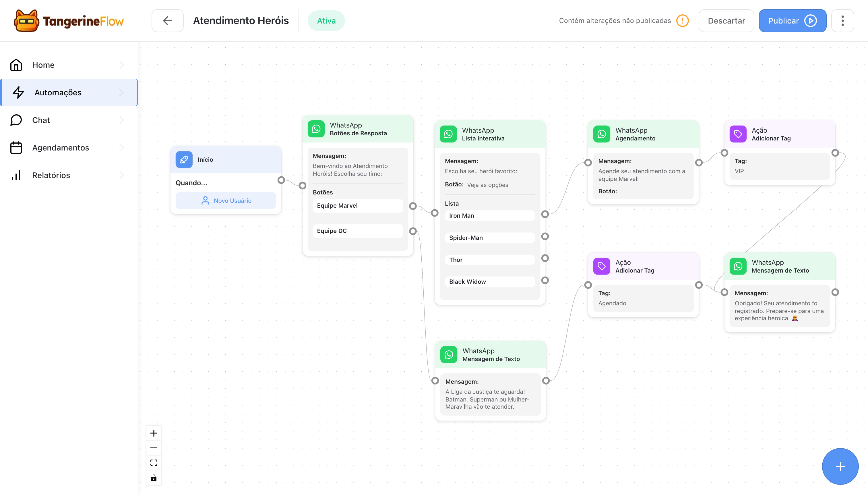The width and height of the screenshot is (868, 494).
Task: Fit the flow view to screen
Action: 154,463
